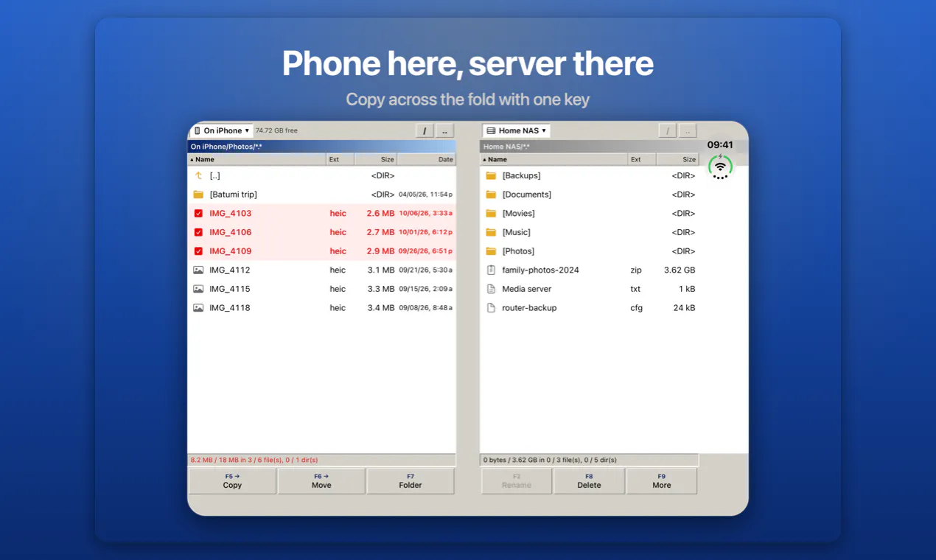Select the family-photos-2024 file name
This screenshot has height=560, width=936.
coord(540,270)
